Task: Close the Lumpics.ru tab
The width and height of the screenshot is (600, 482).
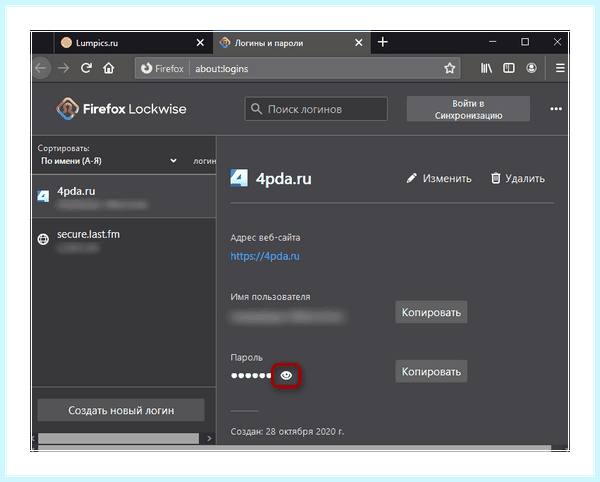Action: point(200,43)
